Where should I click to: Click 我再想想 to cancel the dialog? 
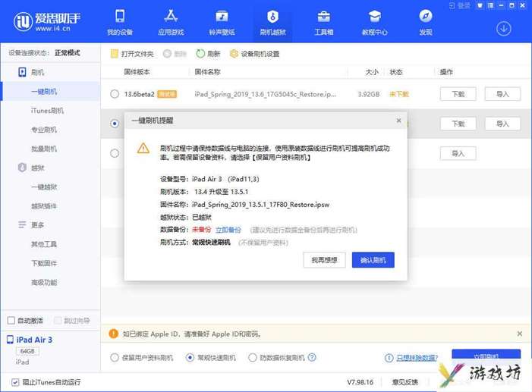(x=324, y=260)
